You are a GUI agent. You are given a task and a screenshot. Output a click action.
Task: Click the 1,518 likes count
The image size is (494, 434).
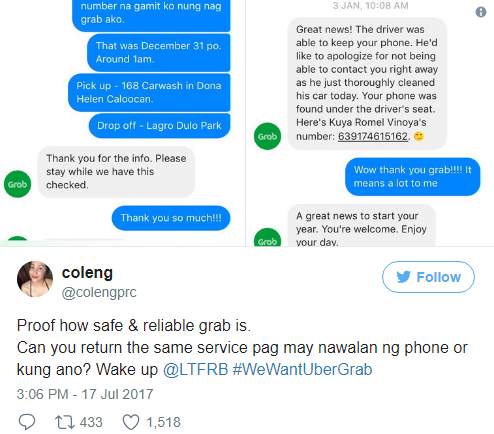coord(164,422)
